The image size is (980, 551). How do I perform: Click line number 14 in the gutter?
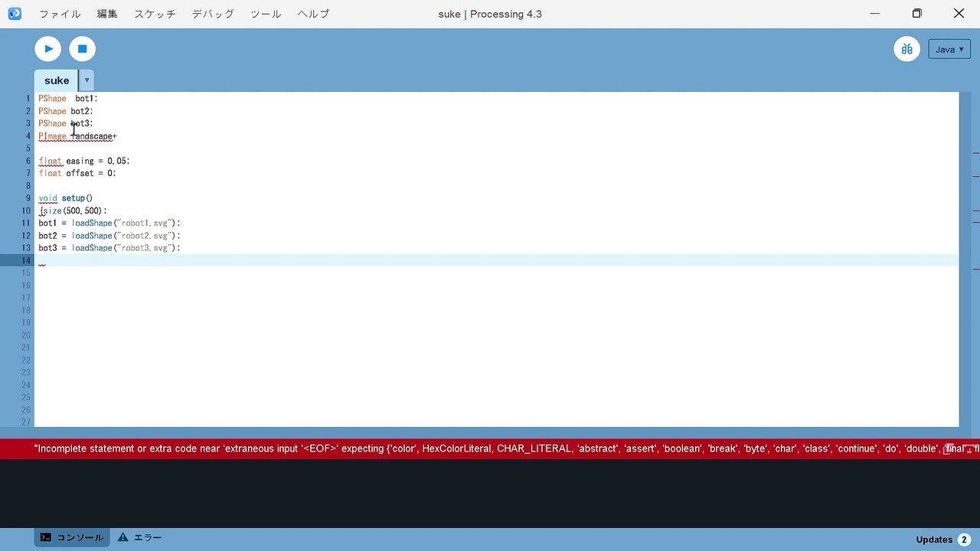26,260
